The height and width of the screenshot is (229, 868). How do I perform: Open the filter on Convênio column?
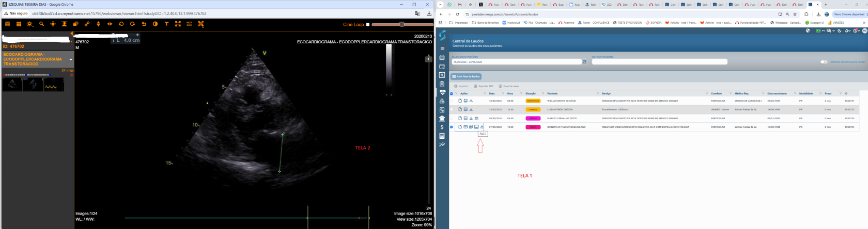(x=707, y=93)
